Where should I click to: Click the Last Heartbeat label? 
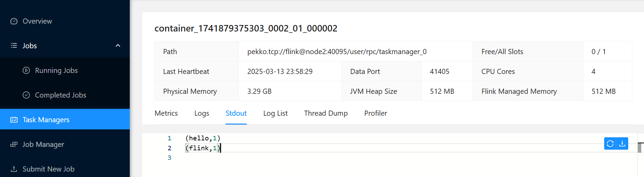186,72
